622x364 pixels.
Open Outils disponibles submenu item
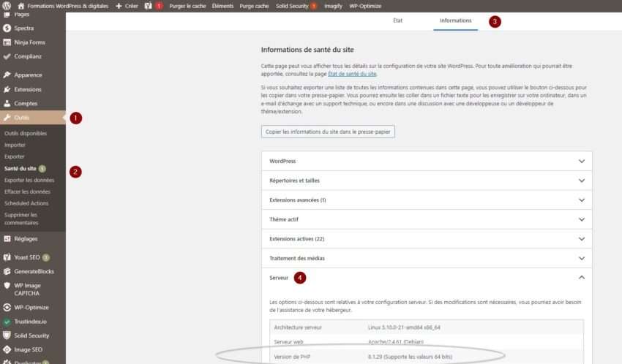click(26, 134)
